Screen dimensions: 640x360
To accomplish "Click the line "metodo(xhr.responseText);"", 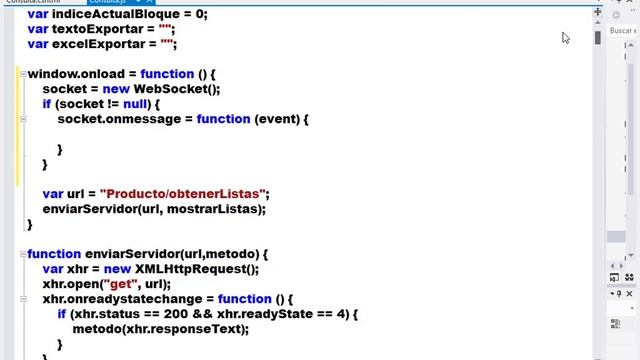I will coord(161,329).
